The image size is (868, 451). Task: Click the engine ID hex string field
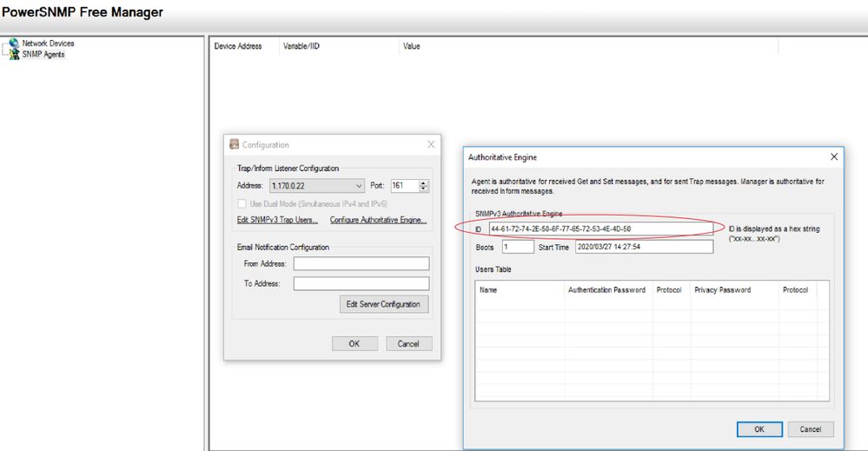pyautogui.click(x=600, y=229)
